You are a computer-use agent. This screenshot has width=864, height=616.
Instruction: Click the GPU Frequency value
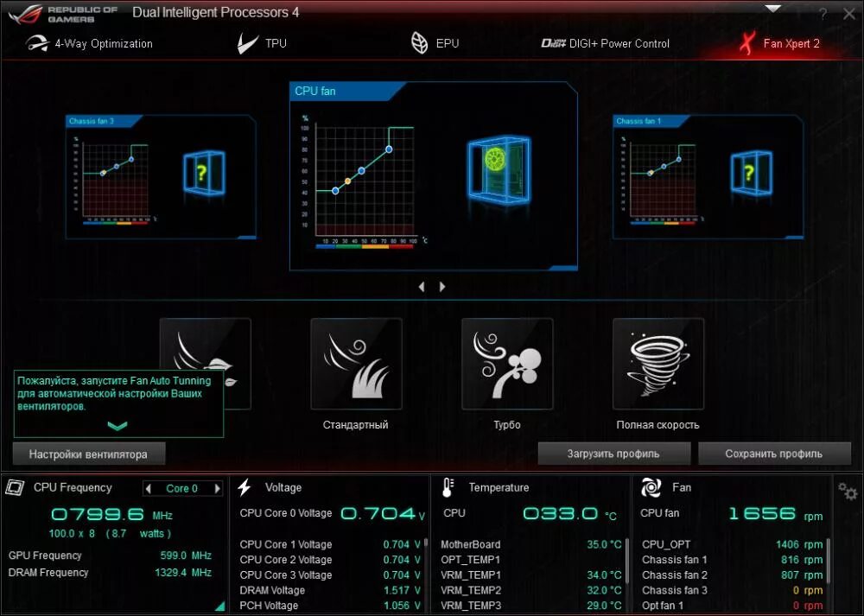click(186, 556)
